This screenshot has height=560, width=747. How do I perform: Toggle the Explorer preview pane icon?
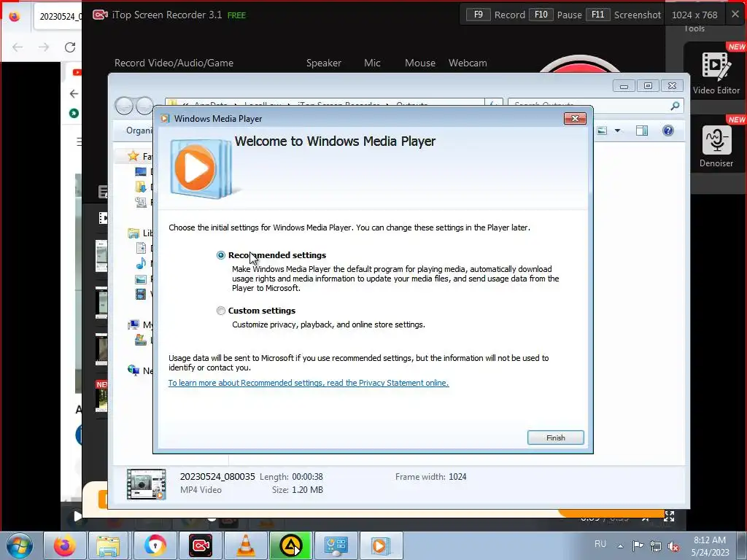point(642,131)
